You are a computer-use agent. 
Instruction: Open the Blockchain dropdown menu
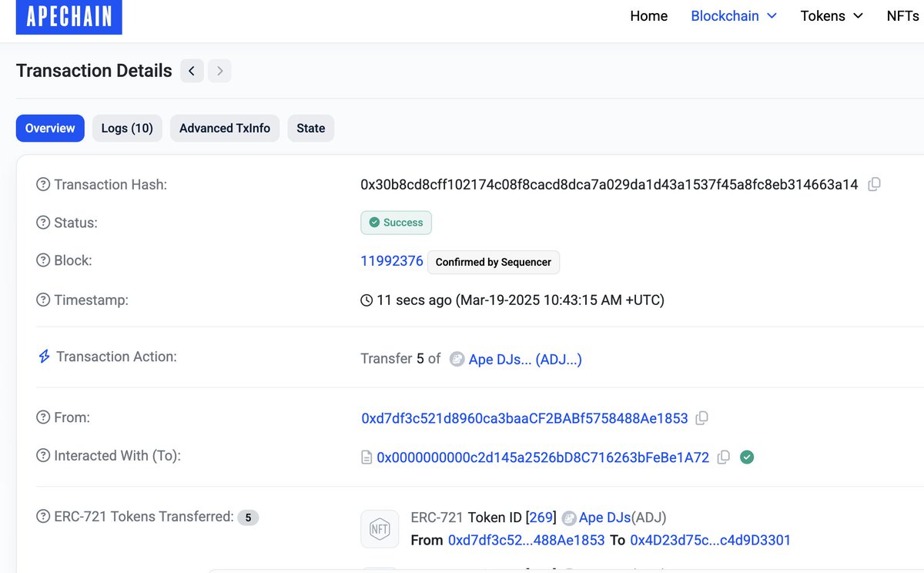tap(734, 15)
